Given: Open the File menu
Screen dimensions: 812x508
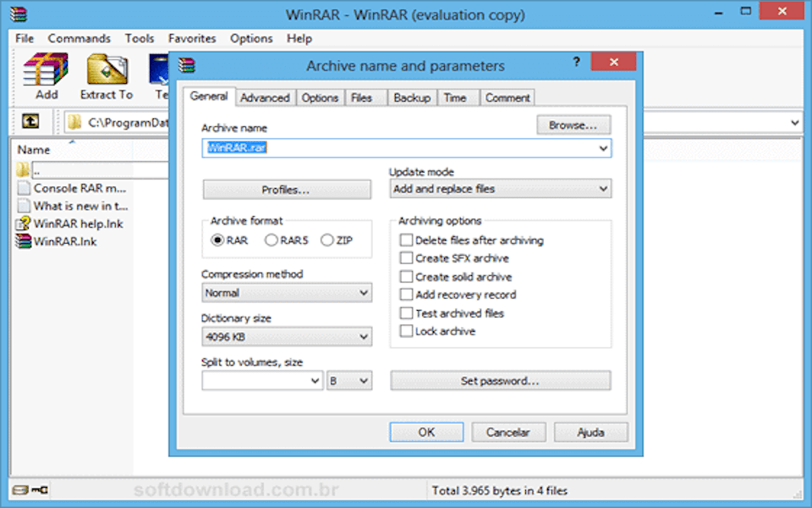Looking at the screenshot, I should coord(25,38).
